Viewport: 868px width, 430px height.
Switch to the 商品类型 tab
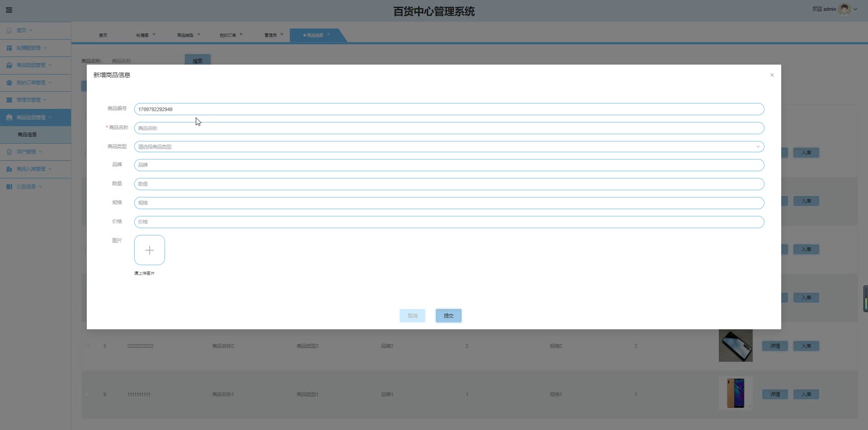pyautogui.click(x=185, y=35)
